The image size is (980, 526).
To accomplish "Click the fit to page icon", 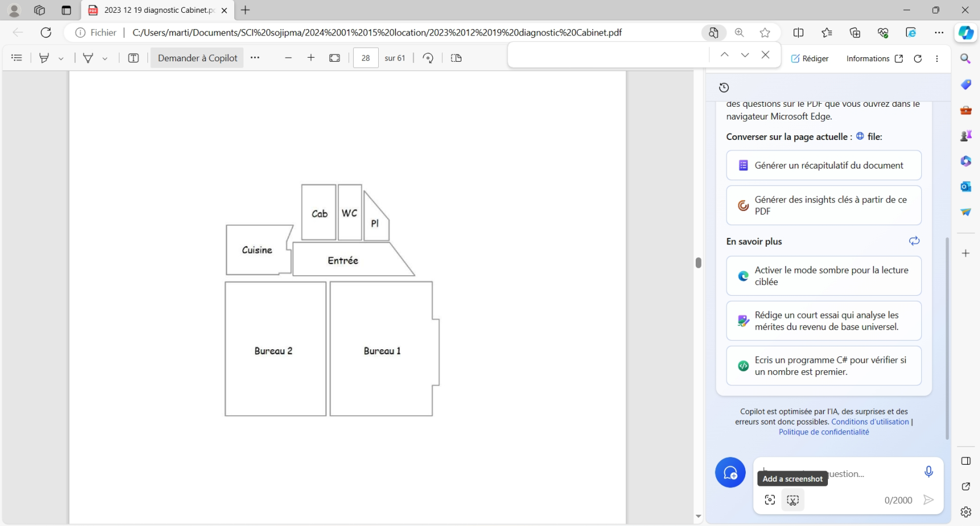I will (x=334, y=58).
